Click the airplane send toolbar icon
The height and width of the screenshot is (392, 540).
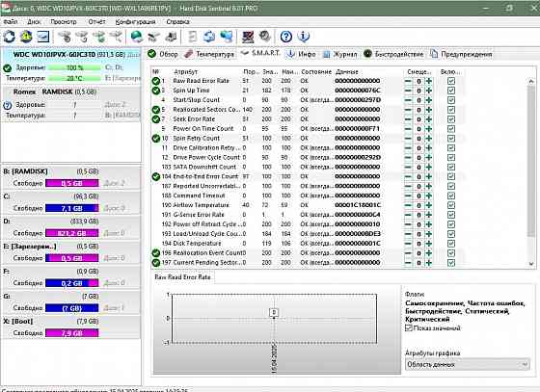[153, 37]
